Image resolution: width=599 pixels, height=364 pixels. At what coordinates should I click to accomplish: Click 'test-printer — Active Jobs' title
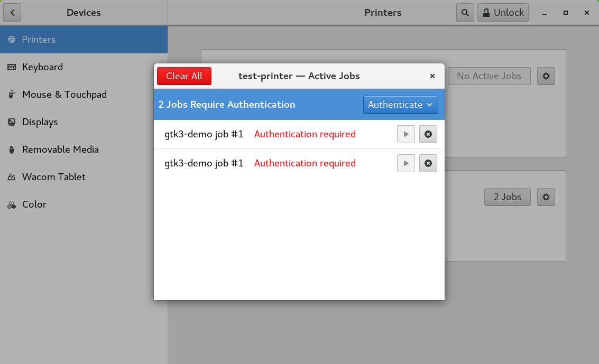299,76
